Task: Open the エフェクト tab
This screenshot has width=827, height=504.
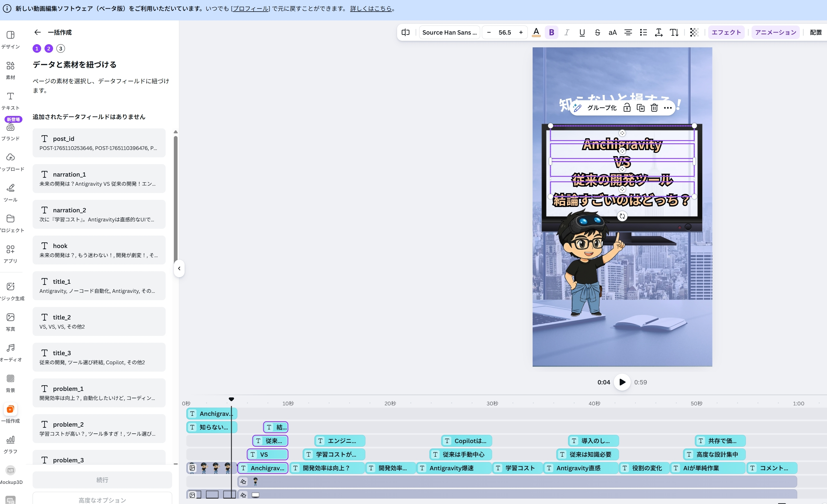Action: click(726, 33)
